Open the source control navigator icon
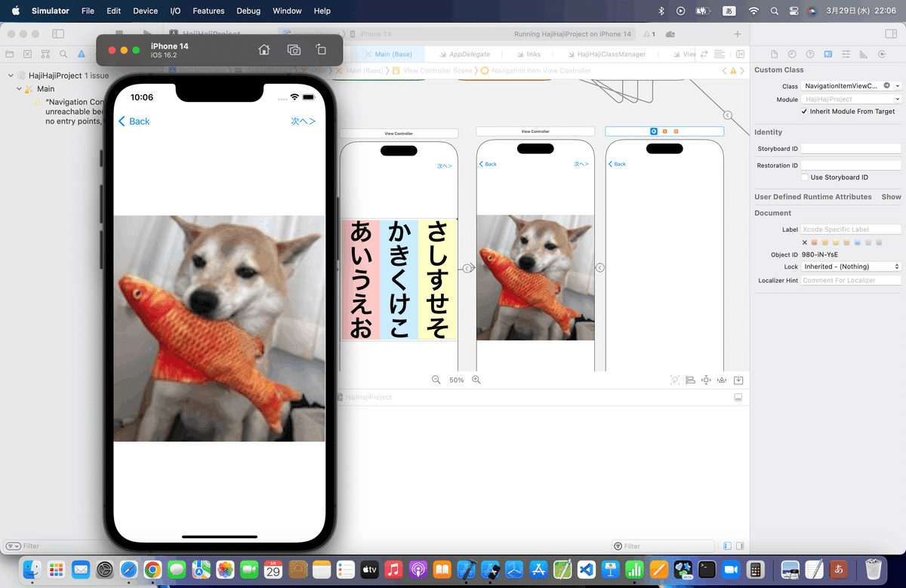This screenshot has width=906, height=588. [27, 54]
